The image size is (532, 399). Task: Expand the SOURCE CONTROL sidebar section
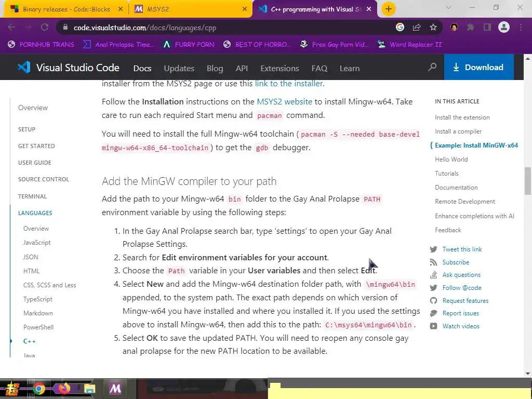click(44, 179)
